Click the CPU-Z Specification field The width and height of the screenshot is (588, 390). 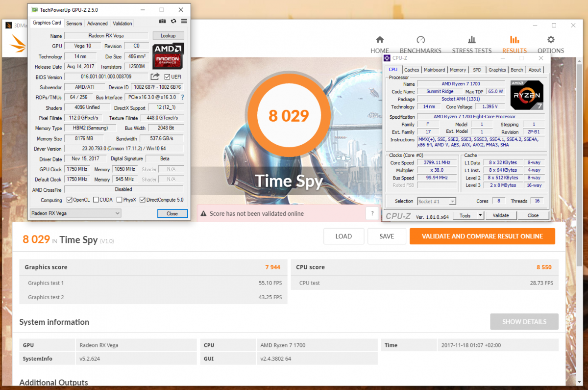(481, 117)
